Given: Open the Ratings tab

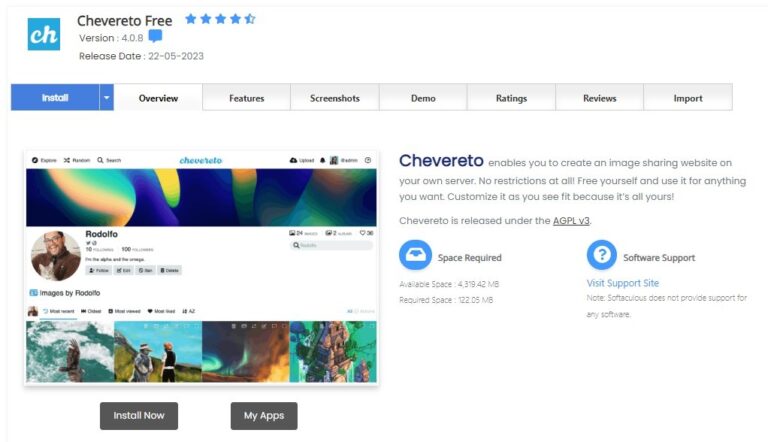Looking at the screenshot, I should 511,98.
